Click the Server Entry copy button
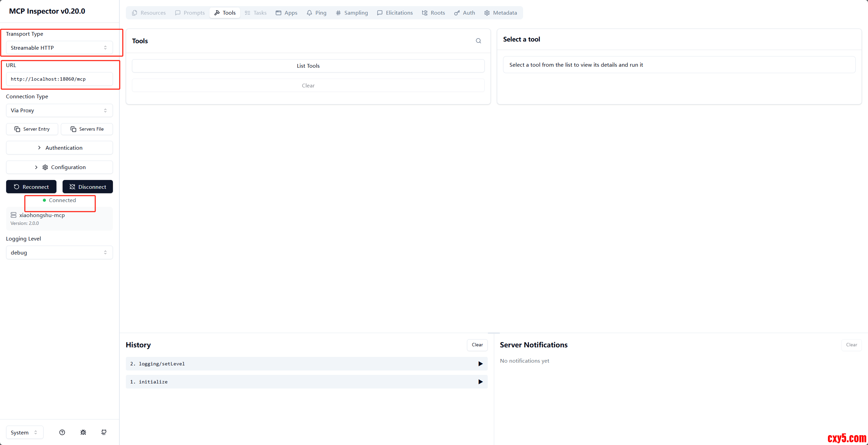The image size is (868, 445). 32,129
